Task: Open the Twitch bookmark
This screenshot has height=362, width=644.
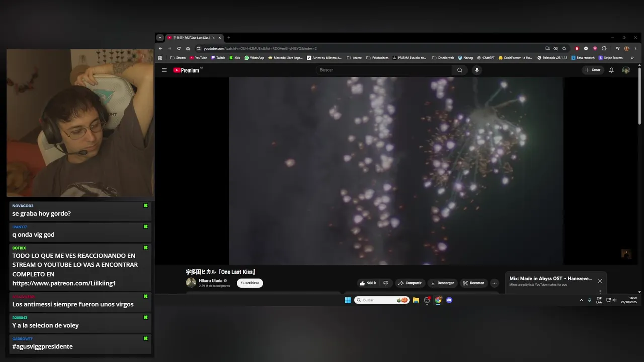Action: coord(218,58)
